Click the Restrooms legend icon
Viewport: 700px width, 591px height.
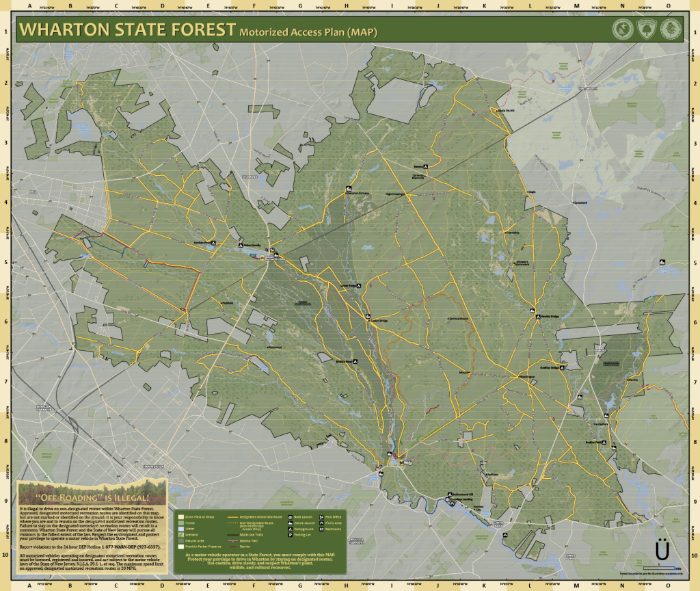click(321, 529)
